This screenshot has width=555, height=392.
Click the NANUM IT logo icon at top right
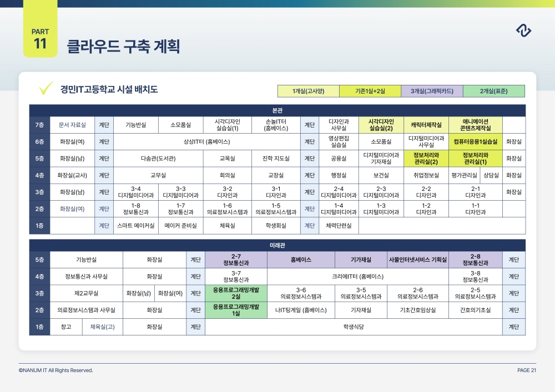pyautogui.click(x=523, y=30)
